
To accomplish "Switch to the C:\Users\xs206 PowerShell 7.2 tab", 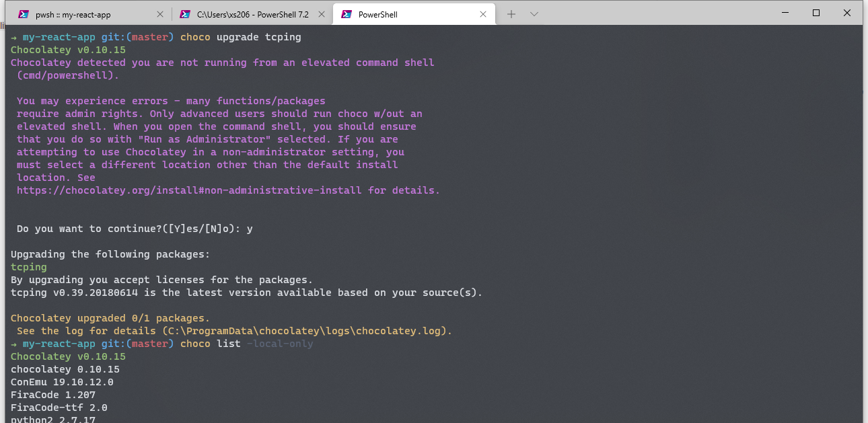I will click(x=251, y=14).
